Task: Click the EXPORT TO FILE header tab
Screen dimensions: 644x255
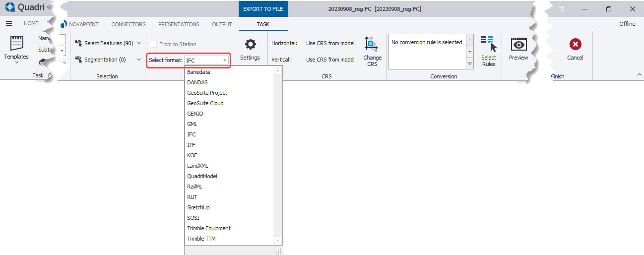Action: pos(263,9)
